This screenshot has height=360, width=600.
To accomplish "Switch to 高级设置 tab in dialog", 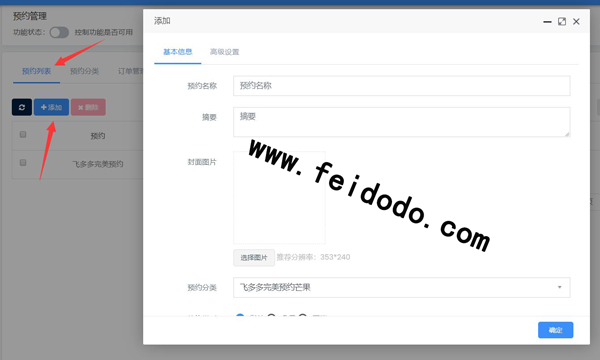I will point(224,52).
